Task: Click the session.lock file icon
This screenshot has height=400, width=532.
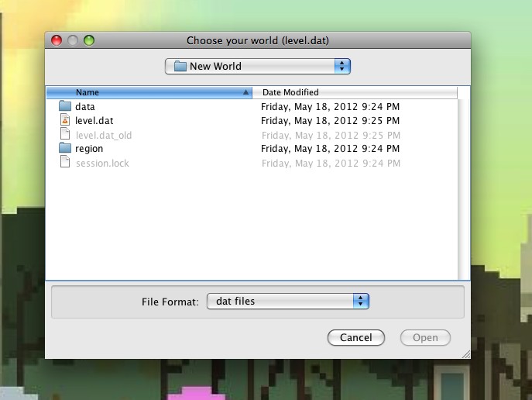Action: (x=65, y=163)
